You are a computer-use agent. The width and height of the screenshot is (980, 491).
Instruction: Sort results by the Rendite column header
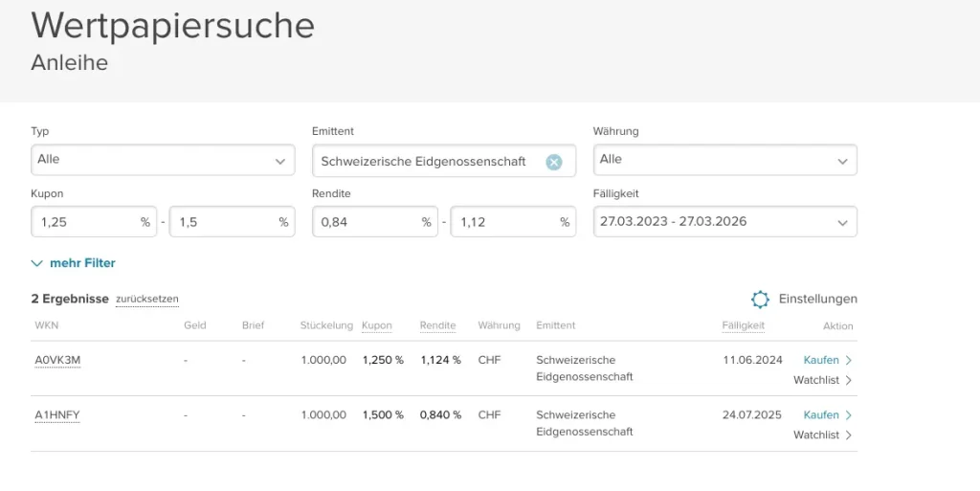coord(437,325)
